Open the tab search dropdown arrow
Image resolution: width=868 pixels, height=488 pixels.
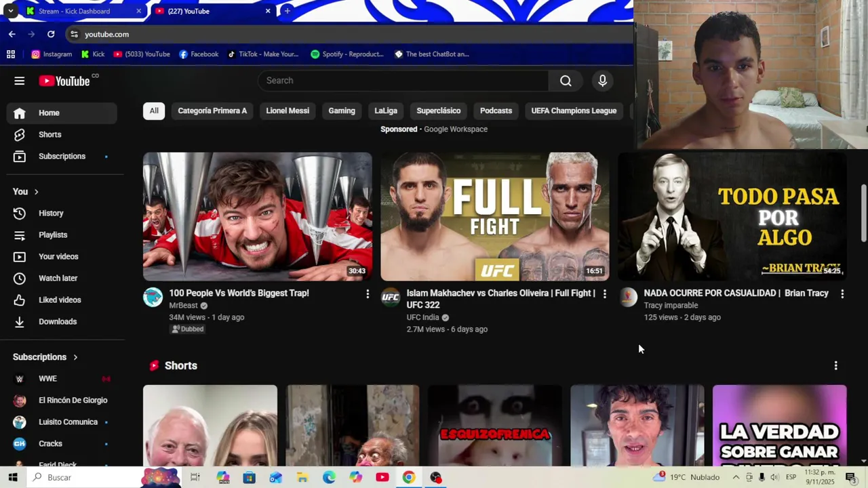(10, 11)
